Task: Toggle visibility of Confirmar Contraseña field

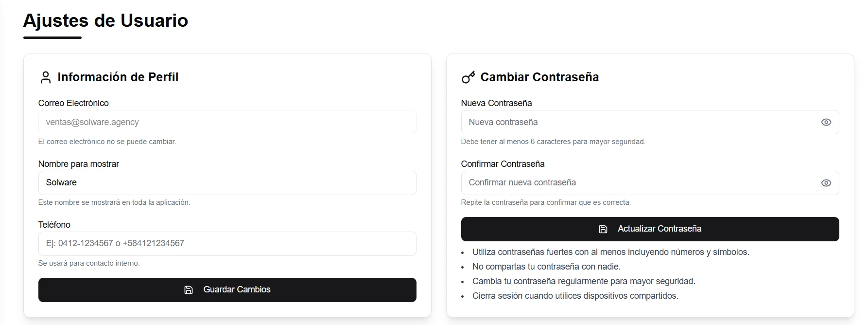Action: [826, 183]
